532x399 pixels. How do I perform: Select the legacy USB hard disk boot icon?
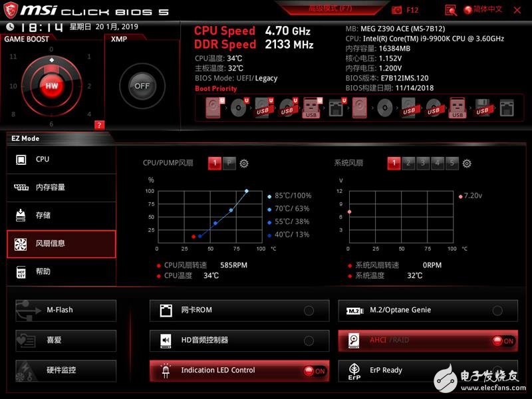[410, 108]
